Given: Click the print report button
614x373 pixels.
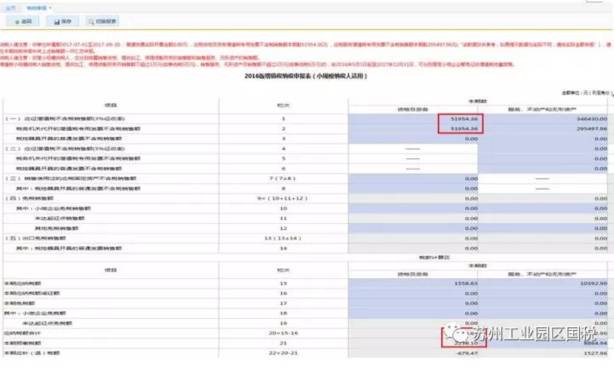Looking at the screenshot, I should [x=103, y=21].
